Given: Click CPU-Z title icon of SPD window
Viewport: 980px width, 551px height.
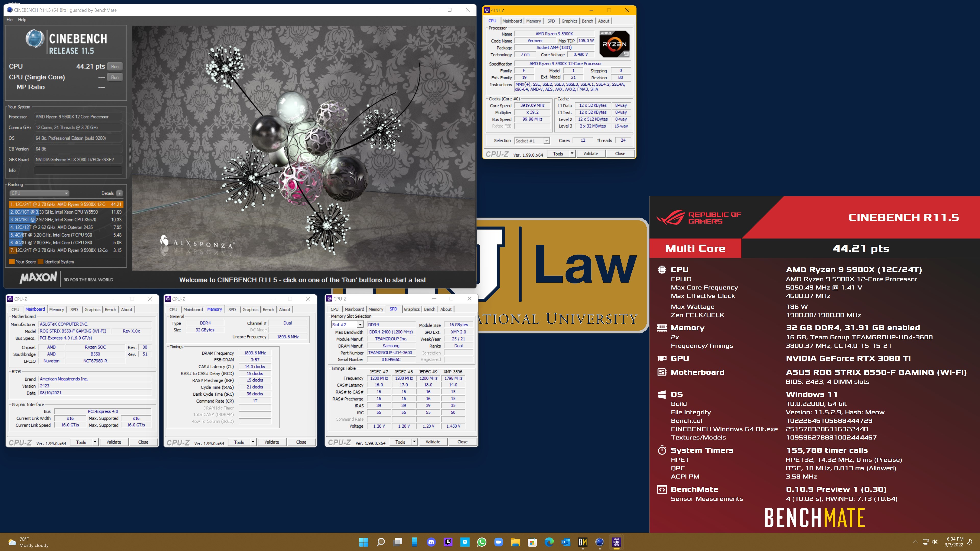Looking at the screenshot, I should tap(329, 299).
